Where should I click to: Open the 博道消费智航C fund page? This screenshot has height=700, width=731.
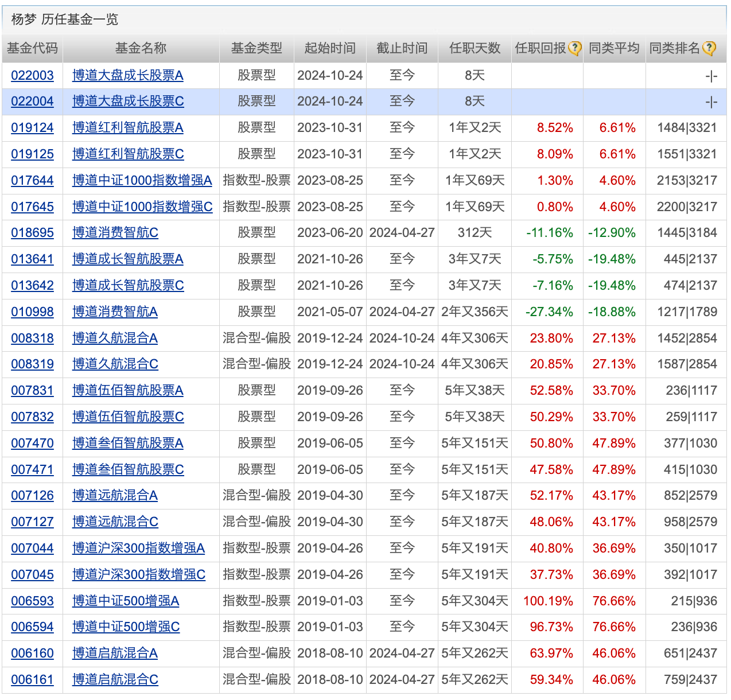(x=115, y=233)
